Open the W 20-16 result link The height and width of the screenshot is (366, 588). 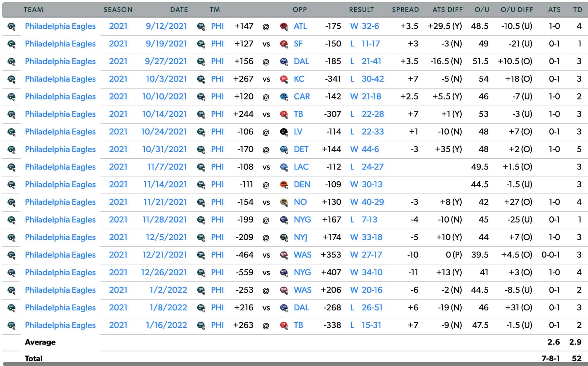click(x=366, y=290)
